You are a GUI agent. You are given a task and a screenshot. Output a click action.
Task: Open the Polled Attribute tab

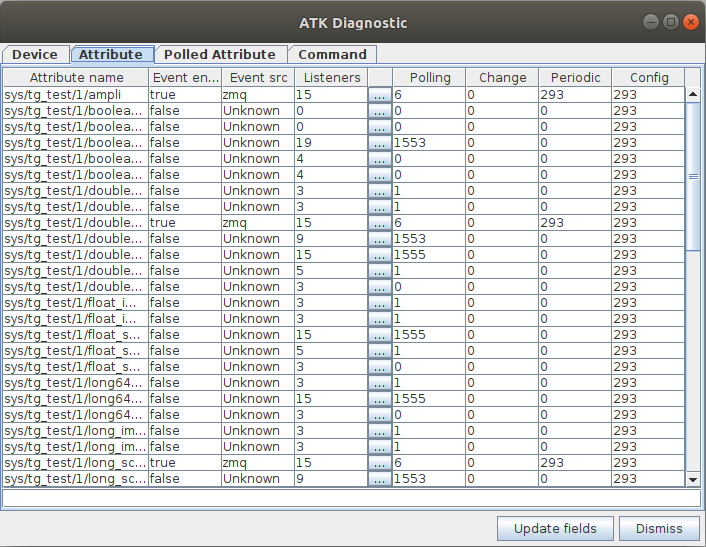(220, 54)
